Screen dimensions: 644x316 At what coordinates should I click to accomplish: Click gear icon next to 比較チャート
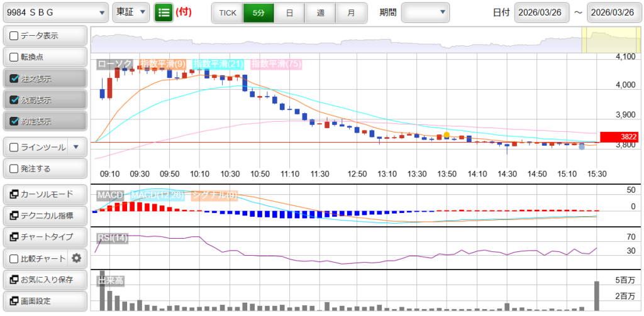tap(77, 258)
